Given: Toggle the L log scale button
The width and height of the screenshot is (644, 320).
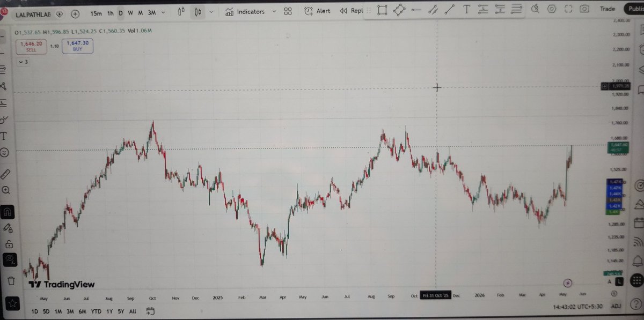Looking at the screenshot, I should (619, 281).
